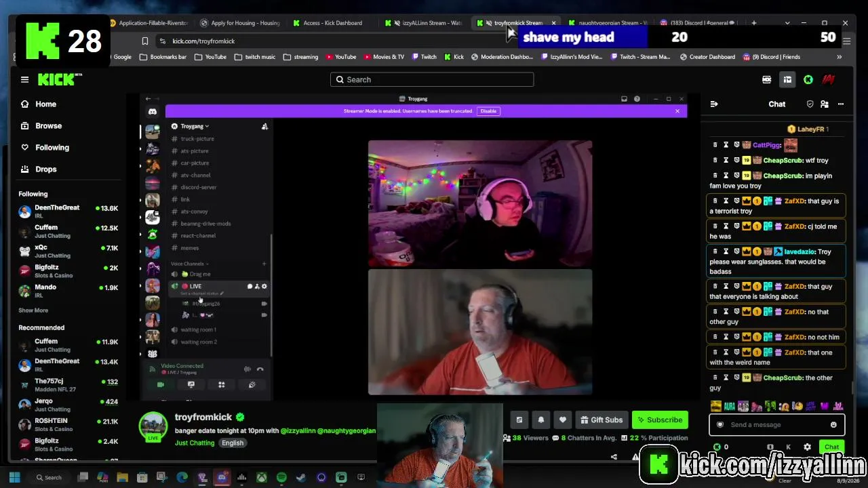Open Steam from taskbar
Image resolution: width=868 pixels, height=488 pixels.
[301, 478]
